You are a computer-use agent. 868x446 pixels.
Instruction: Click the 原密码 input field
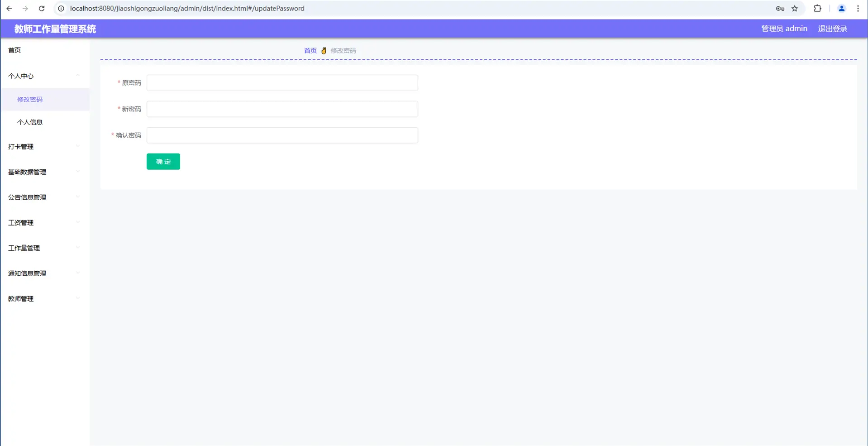282,83
